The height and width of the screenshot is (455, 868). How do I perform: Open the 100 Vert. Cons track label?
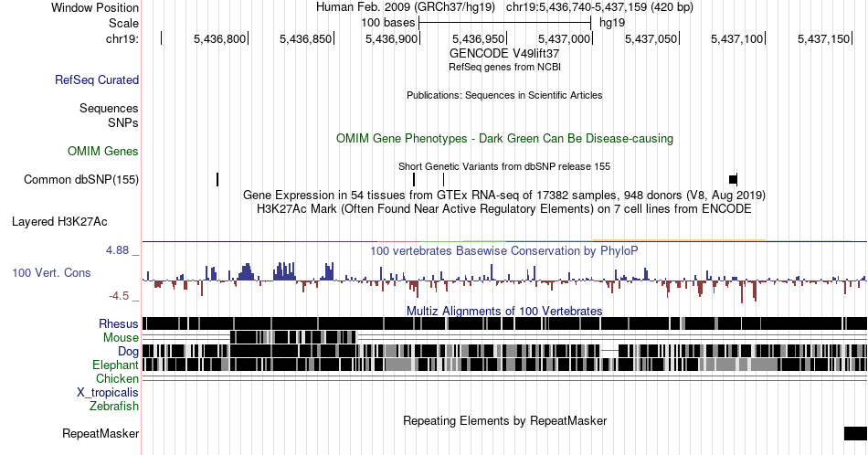coord(51,272)
